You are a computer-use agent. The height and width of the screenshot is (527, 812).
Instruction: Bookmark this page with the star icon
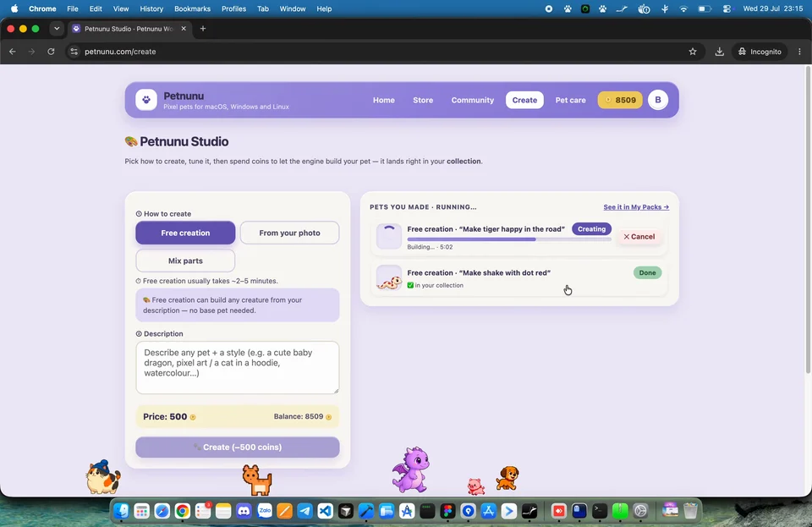coord(693,52)
